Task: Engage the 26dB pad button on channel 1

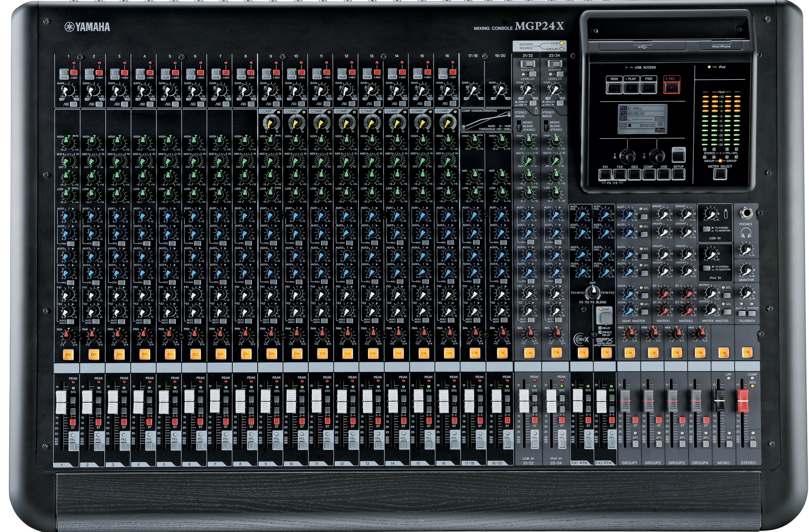Action: 64,73
